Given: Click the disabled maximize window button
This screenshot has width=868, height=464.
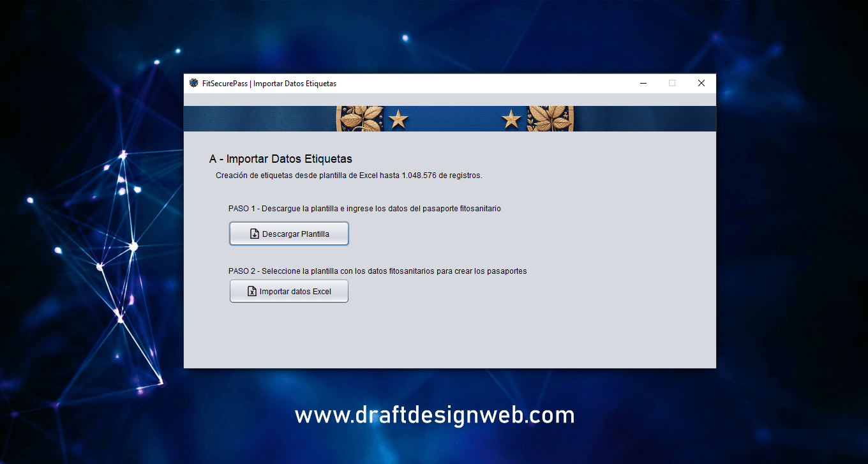Looking at the screenshot, I should pos(672,83).
